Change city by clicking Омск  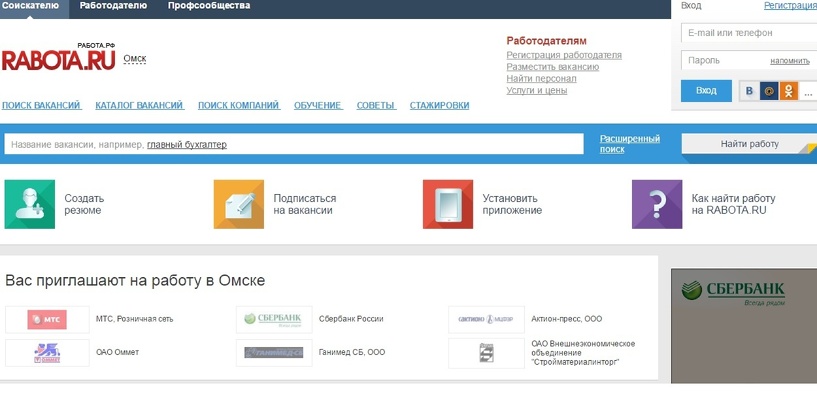pos(134,59)
